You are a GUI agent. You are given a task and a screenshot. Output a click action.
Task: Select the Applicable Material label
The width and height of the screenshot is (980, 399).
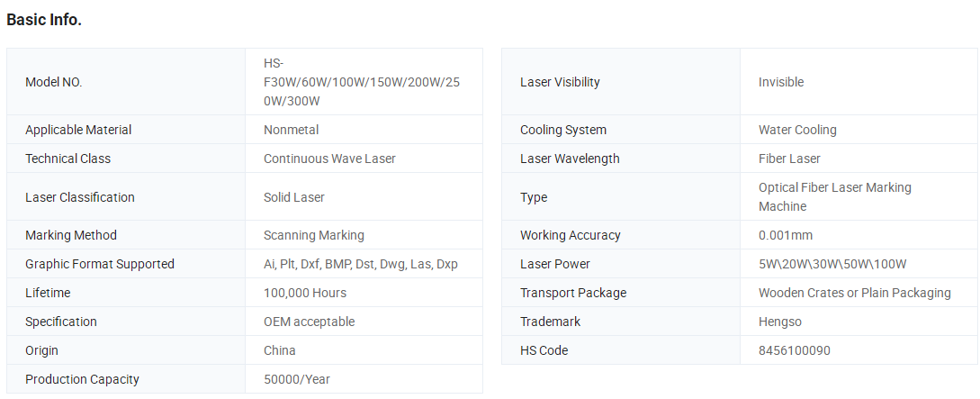[x=78, y=130]
